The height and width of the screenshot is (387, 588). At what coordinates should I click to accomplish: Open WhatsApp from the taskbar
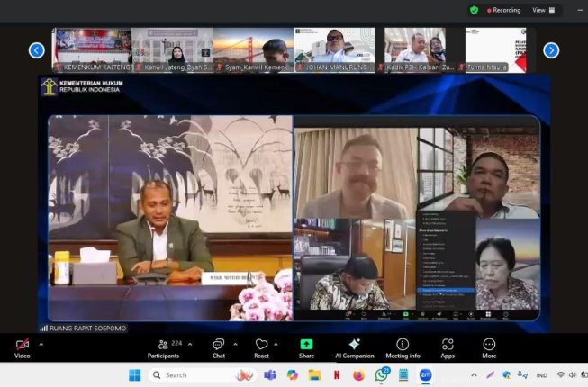[x=382, y=374]
